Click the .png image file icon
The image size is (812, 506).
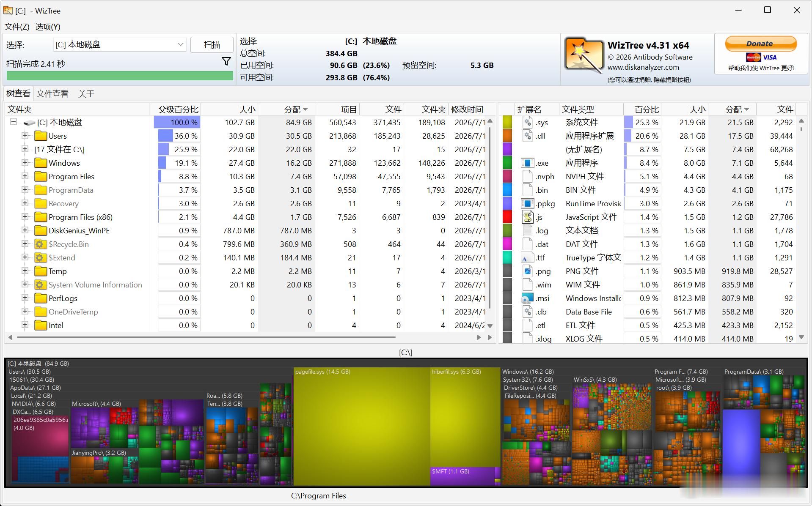click(528, 271)
